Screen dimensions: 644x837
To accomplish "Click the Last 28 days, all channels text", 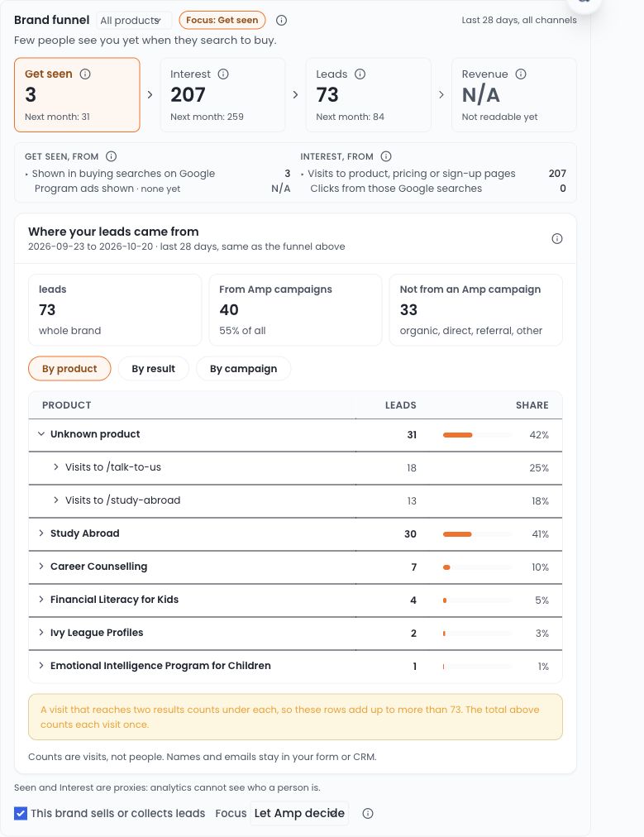I will 519,21.
